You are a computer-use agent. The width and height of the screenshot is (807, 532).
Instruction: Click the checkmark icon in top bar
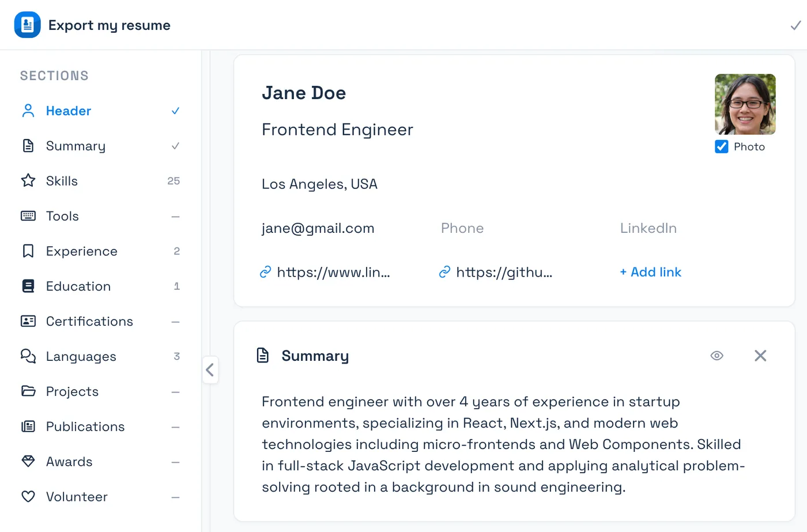click(795, 25)
